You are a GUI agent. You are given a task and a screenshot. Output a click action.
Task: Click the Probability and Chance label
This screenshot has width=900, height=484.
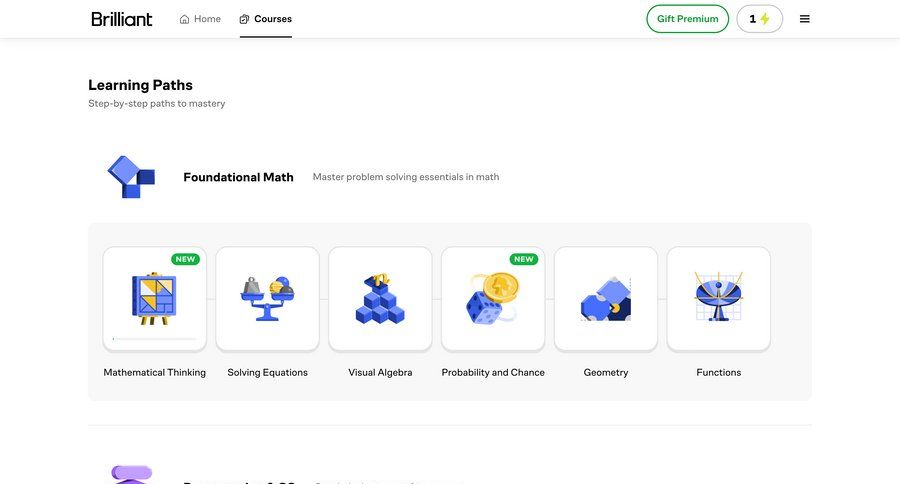[x=493, y=373]
